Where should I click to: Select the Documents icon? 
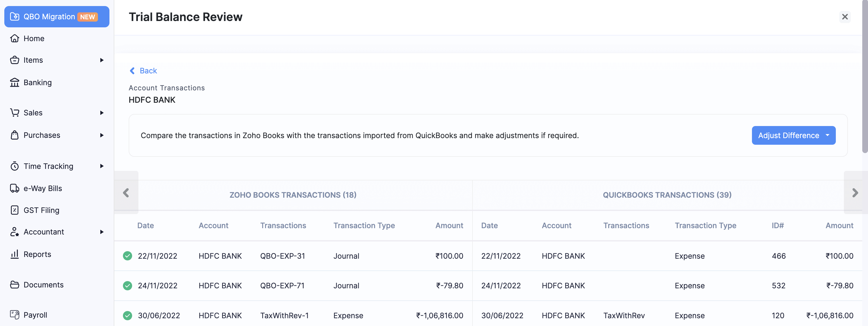click(x=15, y=285)
